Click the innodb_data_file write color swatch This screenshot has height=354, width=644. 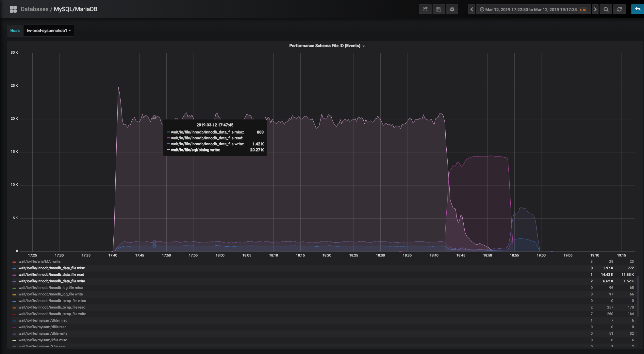pyautogui.click(x=14, y=281)
